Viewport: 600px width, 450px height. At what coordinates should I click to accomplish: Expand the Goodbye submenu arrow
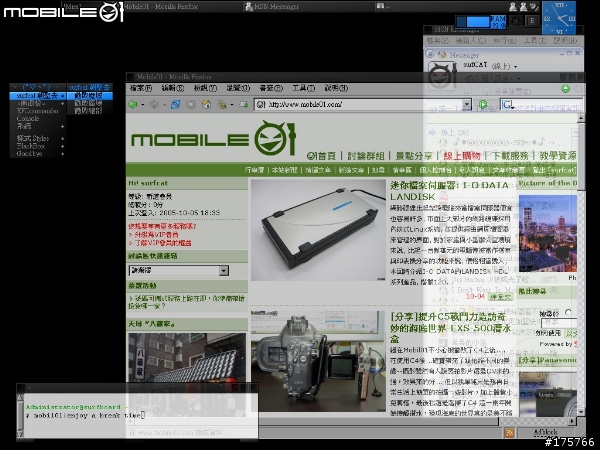click(x=62, y=154)
